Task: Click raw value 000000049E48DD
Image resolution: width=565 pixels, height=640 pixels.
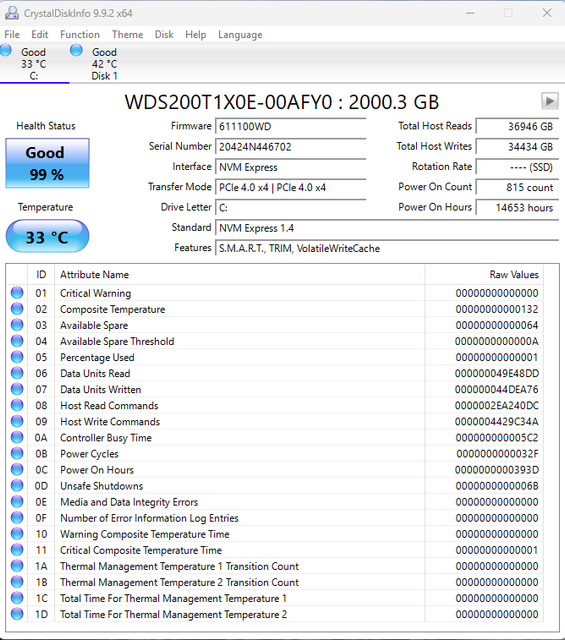Action: 497,373
